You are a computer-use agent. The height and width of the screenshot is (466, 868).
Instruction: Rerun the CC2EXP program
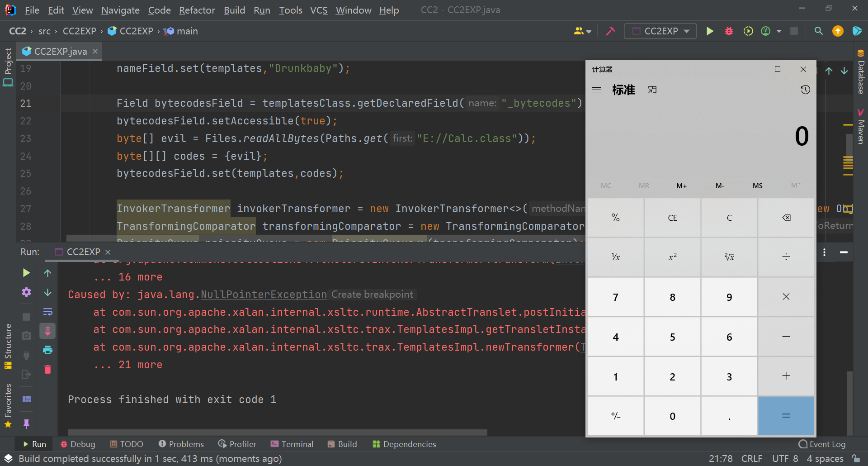[26, 273]
